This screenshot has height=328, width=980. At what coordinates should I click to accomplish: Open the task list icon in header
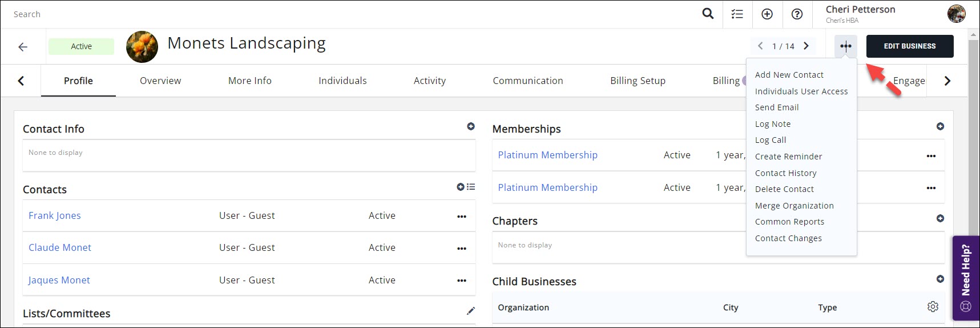tap(737, 14)
